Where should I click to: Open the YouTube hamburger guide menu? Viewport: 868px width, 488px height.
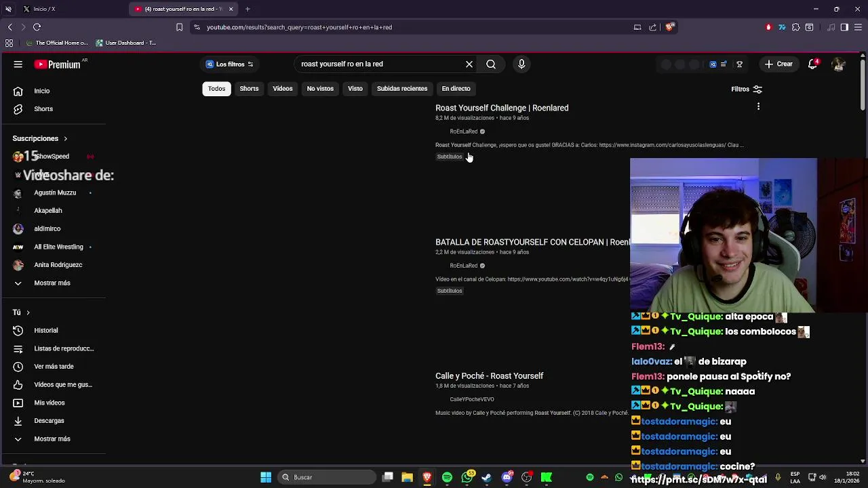18,64
